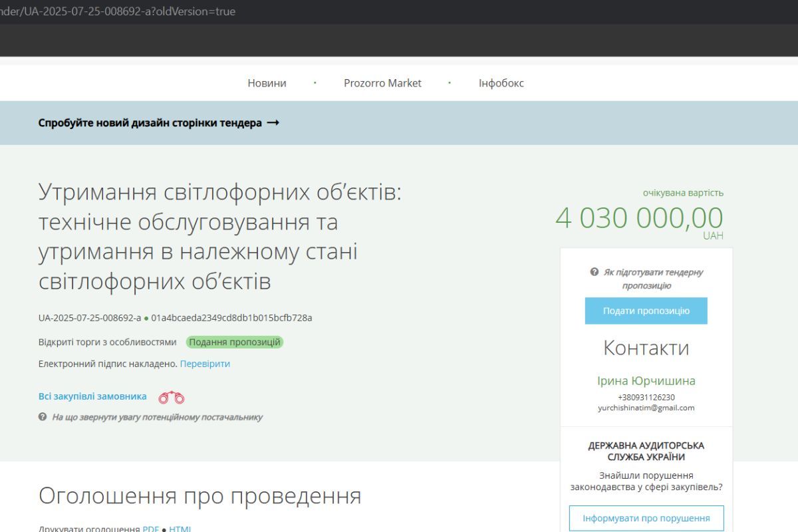Click the arrow icon in the new design banner
The image size is (798, 532).
pyautogui.click(x=272, y=122)
